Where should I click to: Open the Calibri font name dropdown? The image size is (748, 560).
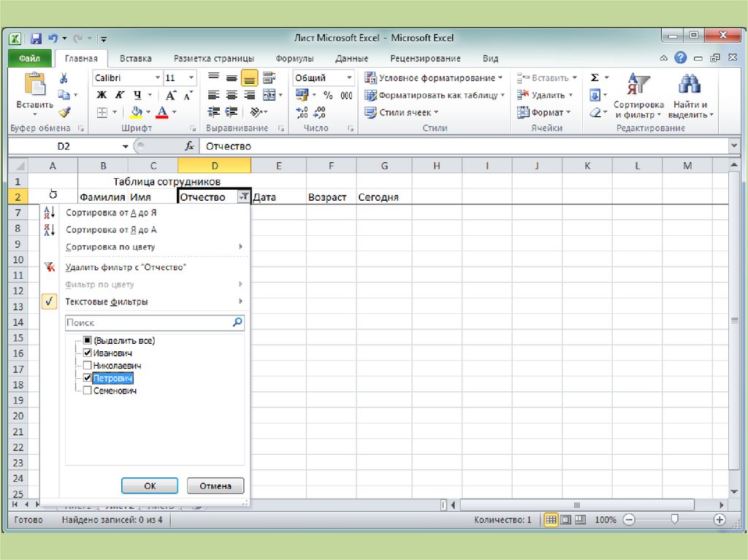(158, 78)
